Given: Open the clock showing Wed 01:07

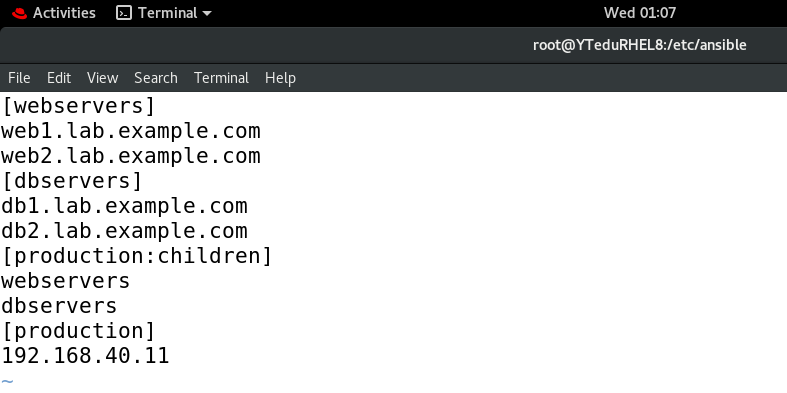Looking at the screenshot, I should click(639, 13).
